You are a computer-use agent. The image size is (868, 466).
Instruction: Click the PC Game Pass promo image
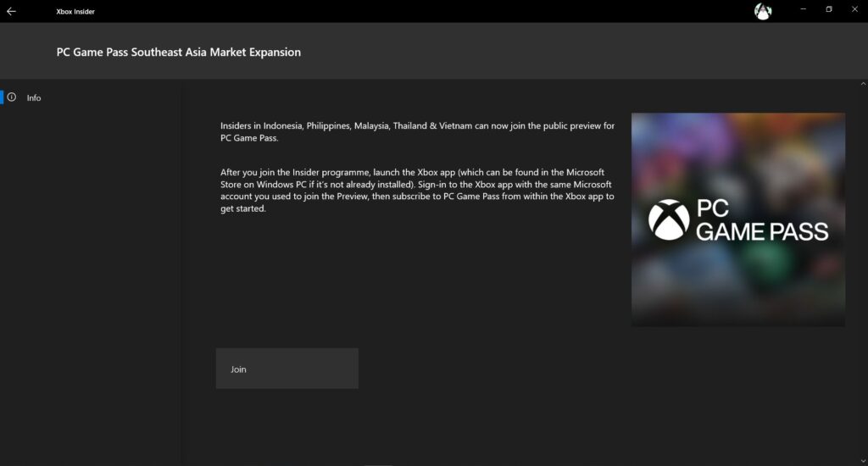pos(738,219)
